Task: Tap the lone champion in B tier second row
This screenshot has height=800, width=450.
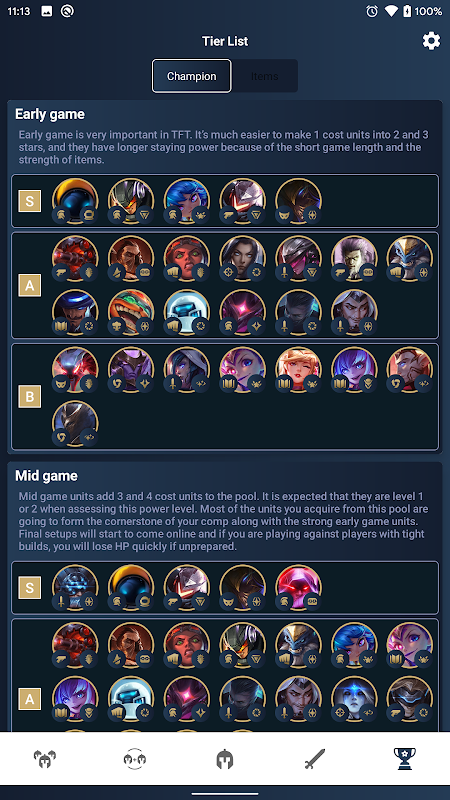Action: click(75, 423)
